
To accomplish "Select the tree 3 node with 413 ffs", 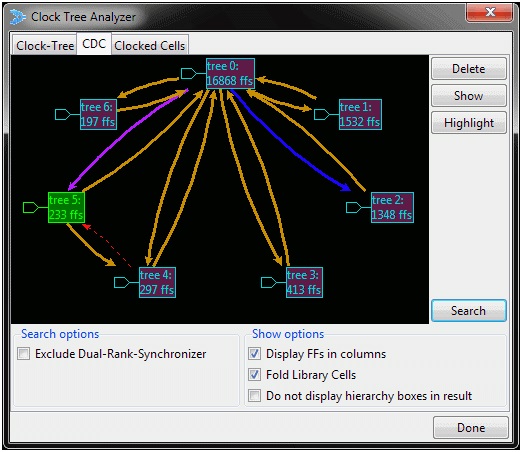I will coord(304,282).
